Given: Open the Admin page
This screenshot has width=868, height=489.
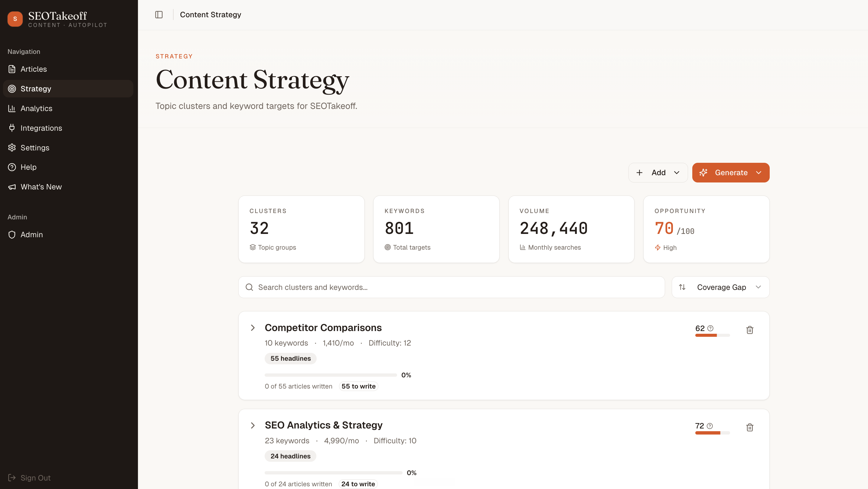Looking at the screenshot, I should pos(68,235).
